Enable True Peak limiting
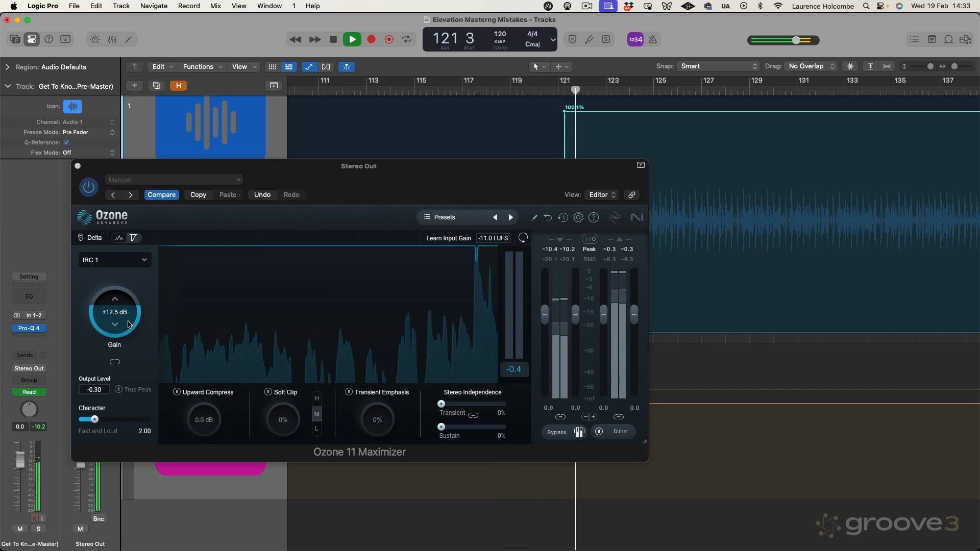The width and height of the screenshot is (980, 551). [119, 389]
